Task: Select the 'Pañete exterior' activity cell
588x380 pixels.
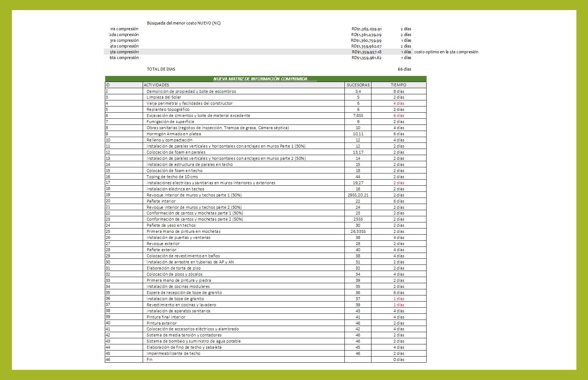Action: (x=244, y=250)
